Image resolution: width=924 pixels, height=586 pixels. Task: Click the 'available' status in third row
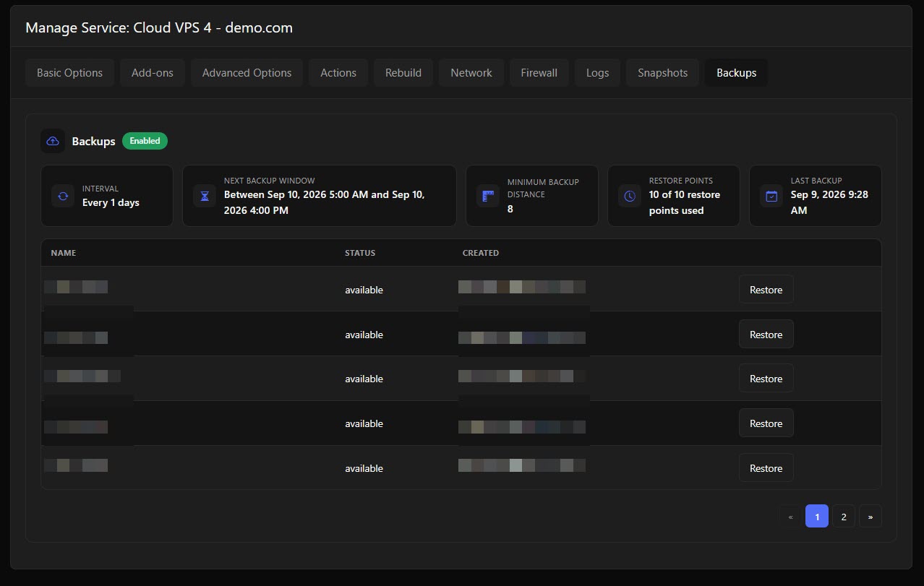coord(364,379)
